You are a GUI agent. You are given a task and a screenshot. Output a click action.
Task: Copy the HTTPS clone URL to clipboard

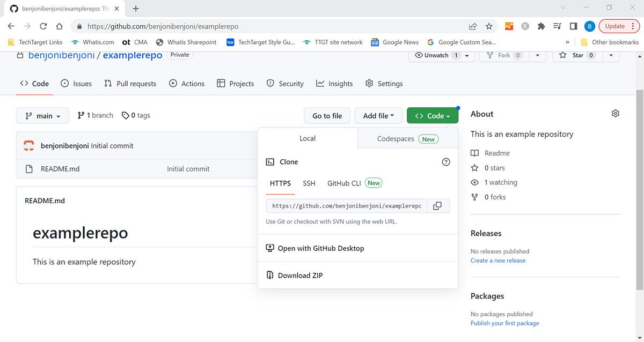438,206
